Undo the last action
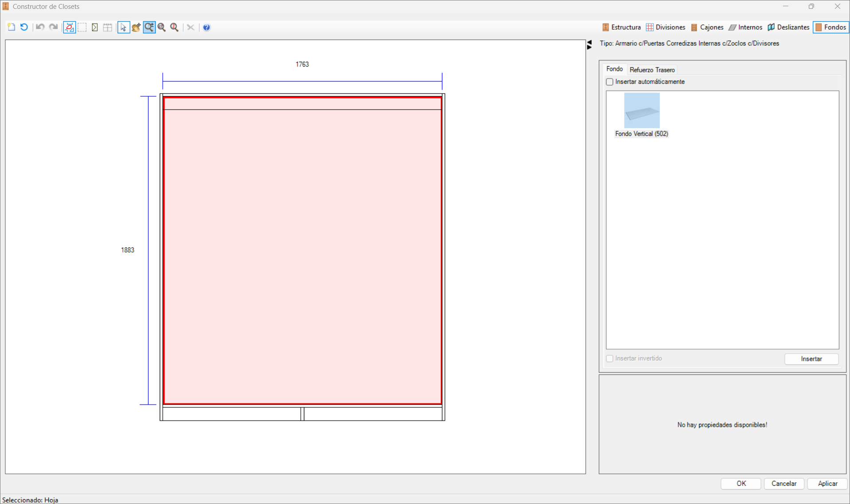 [x=39, y=27]
